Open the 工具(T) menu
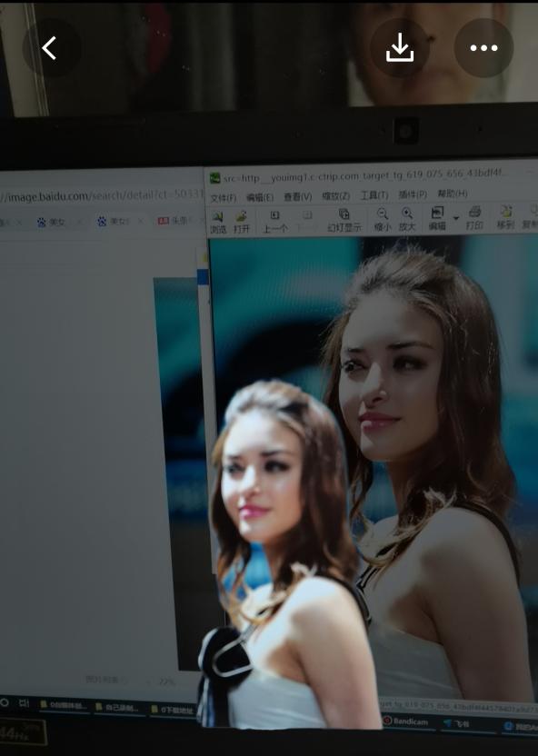Viewport: 538px width, 756px height. (374, 195)
